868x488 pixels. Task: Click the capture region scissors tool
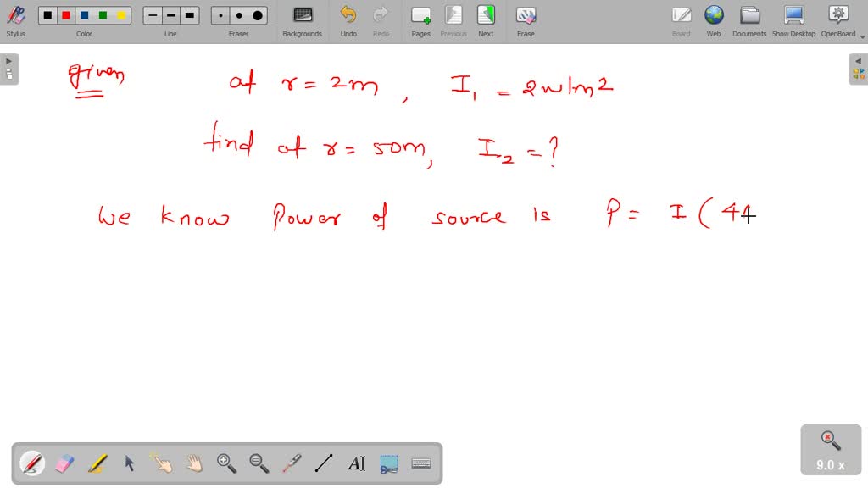click(389, 463)
